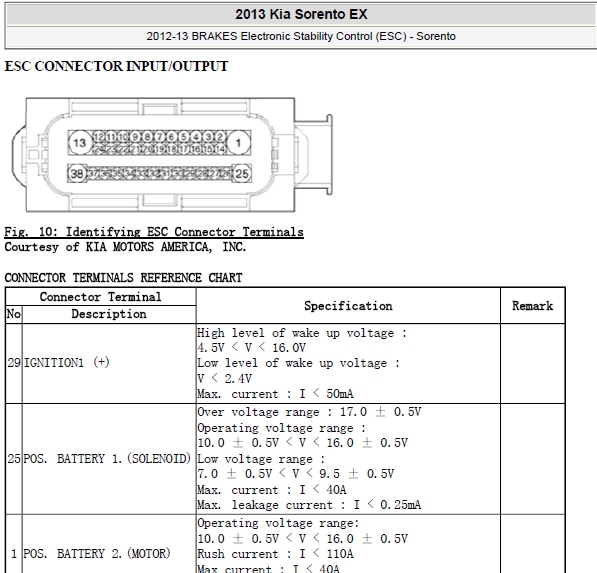The height and width of the screenshot is (573, 597).
Task: Select 'POS. BATTERY 1. (SOLENOID)' description cell
Action: pos(109,459)
